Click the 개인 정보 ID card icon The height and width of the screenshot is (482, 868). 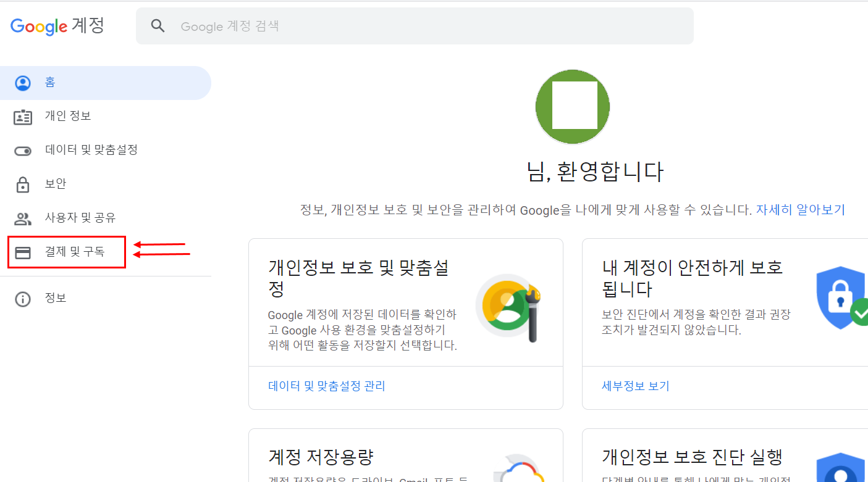pyautogui.click(x=23, y=117)
